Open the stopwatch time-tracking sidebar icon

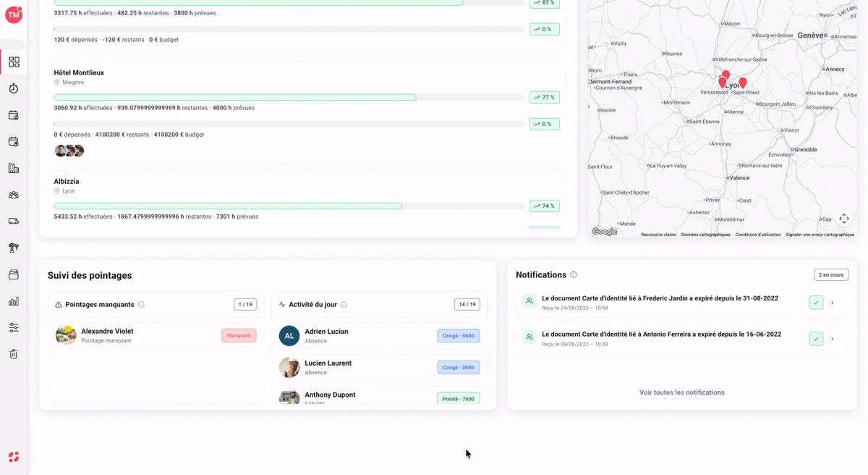click(x=14, y=88)
